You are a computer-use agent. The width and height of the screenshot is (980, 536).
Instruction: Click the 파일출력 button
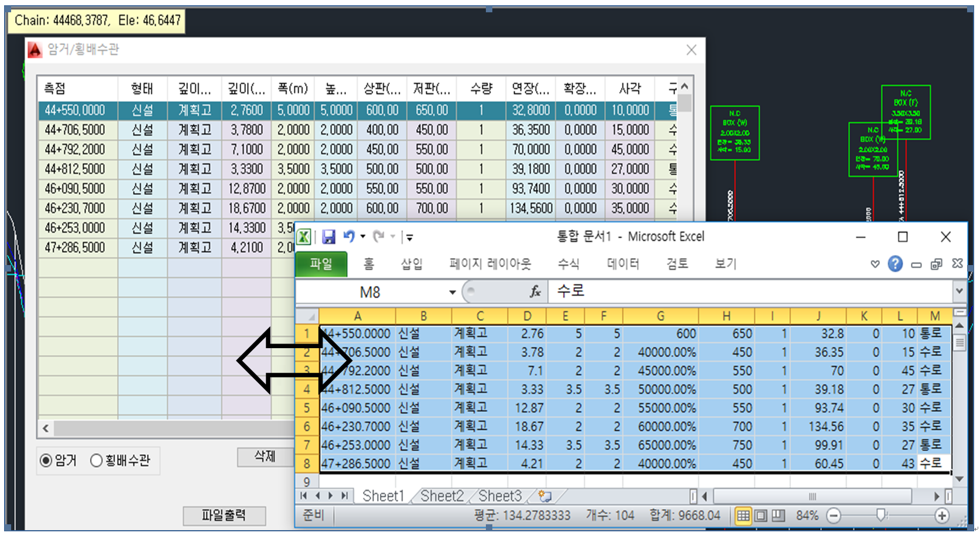[224, 515]
